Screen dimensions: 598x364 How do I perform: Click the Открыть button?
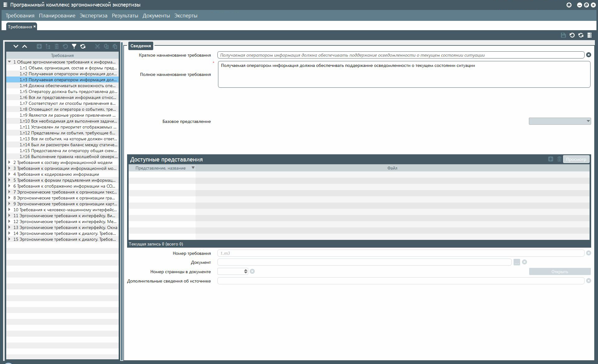(x=560, y=272)
